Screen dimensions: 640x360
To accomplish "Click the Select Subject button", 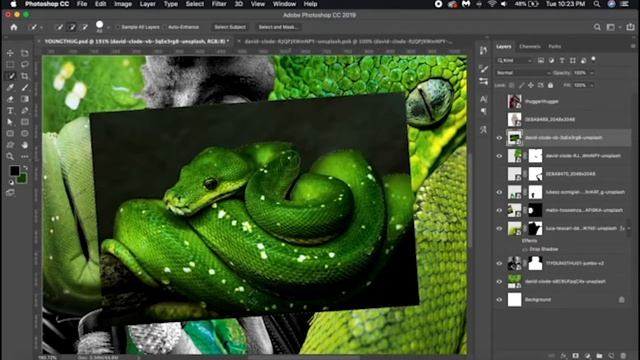I will 230,27.
